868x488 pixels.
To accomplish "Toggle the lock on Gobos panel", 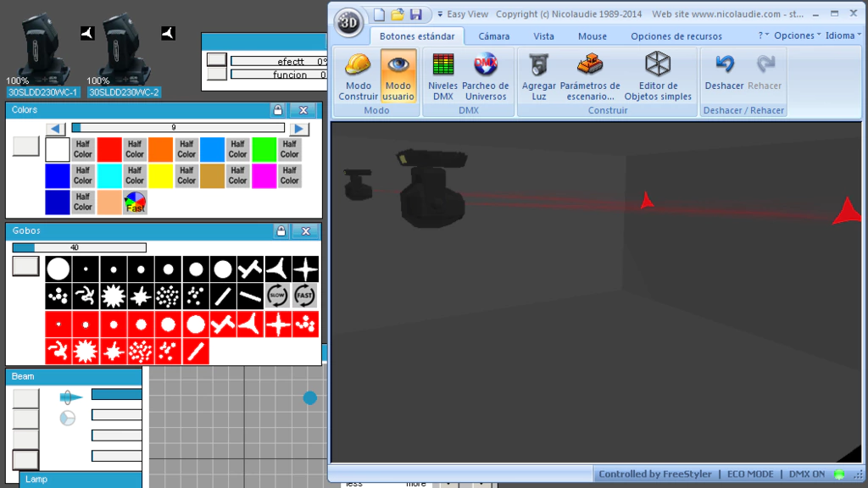I will click(280, 230).
